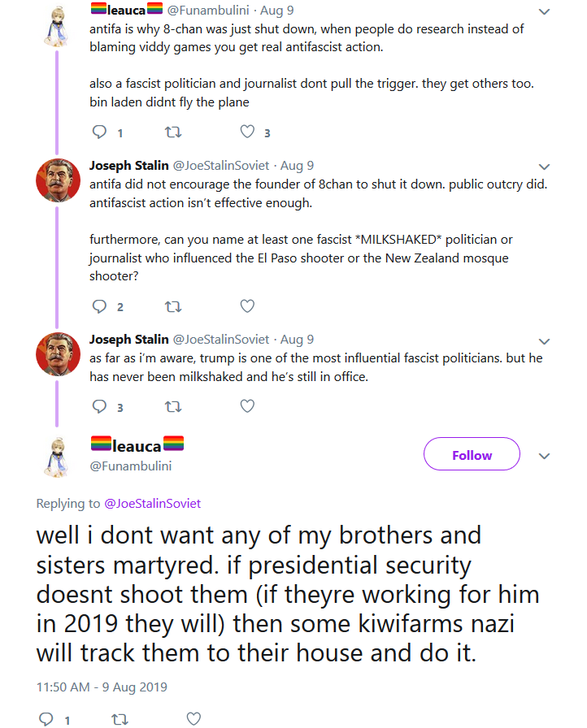Like leauca's tweet showing 3 likes
This screenshot has width=587, height=728.
(247, 132)
